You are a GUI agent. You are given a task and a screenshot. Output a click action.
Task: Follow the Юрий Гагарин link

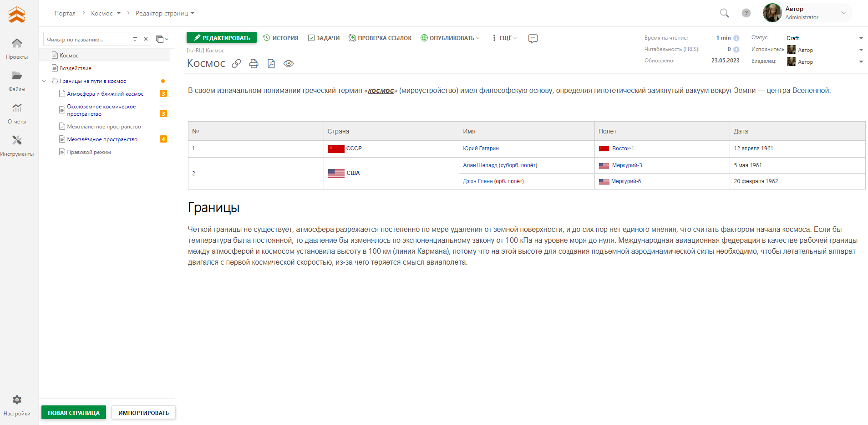(x=481, y=148)
